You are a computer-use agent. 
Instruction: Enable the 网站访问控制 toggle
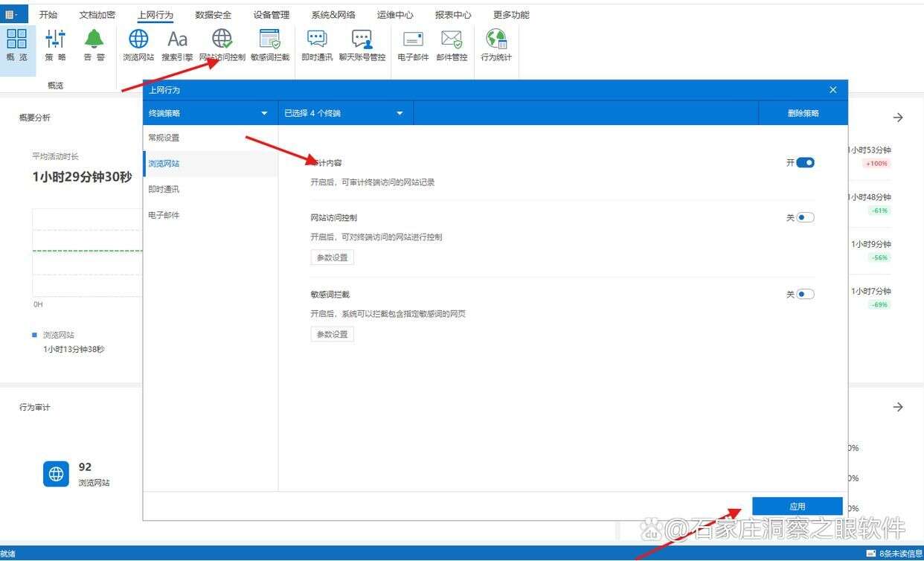click(805, 218)
